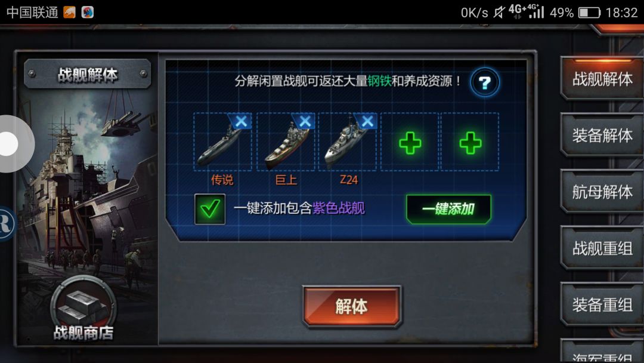This screenshot has height=363, width=644.
Task: Select the 传说 submarine thumbnail
Action: (222, 142)
